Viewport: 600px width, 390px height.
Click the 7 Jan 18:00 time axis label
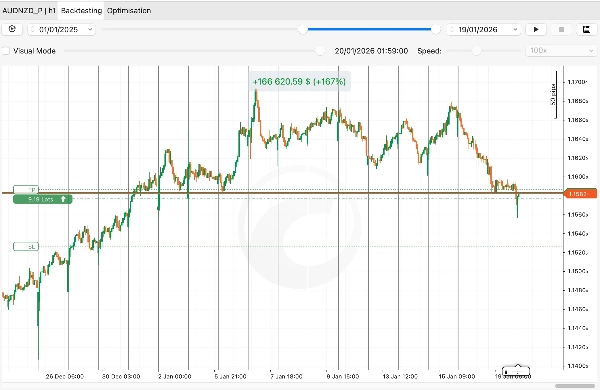coord(286,376)
